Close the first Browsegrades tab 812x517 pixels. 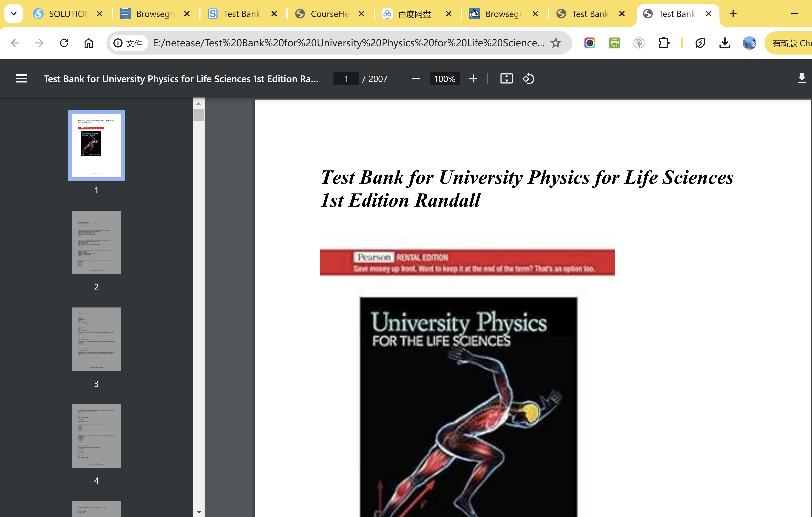(187, 14)
